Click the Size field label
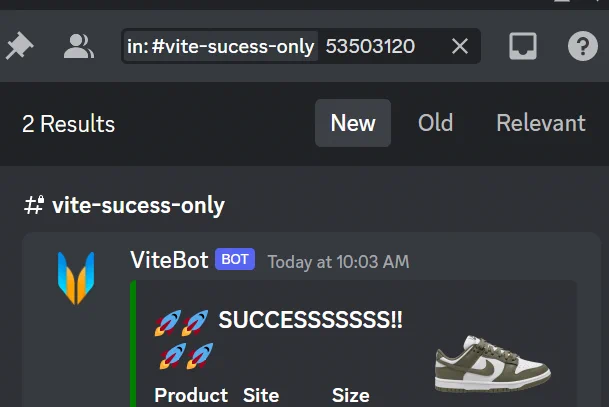 pyautogui.click(x=351, y=396)
